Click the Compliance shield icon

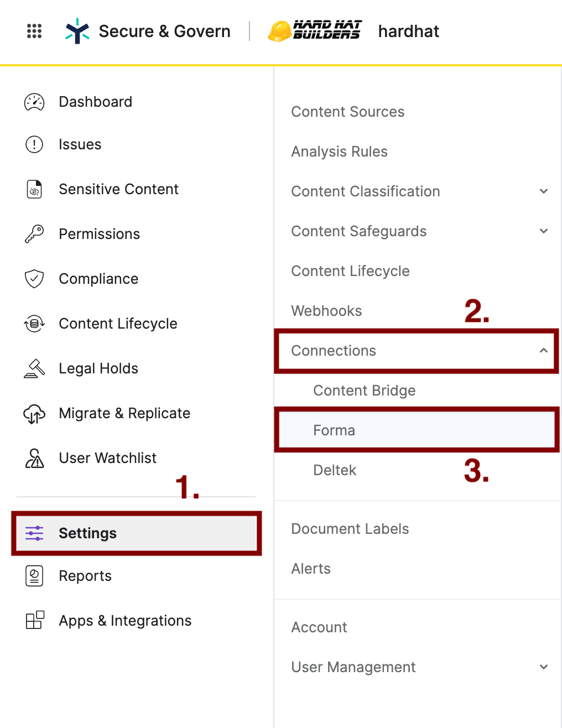pos(34,279)
